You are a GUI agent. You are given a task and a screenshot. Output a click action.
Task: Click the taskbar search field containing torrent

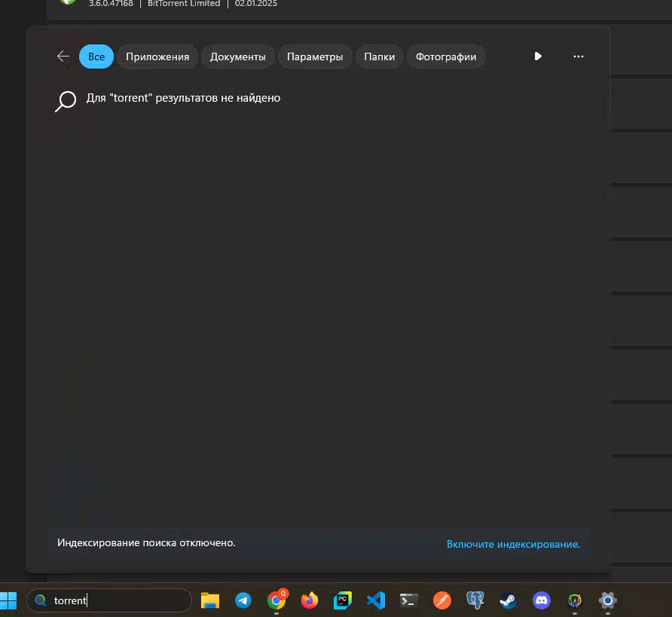click(109, 600)
